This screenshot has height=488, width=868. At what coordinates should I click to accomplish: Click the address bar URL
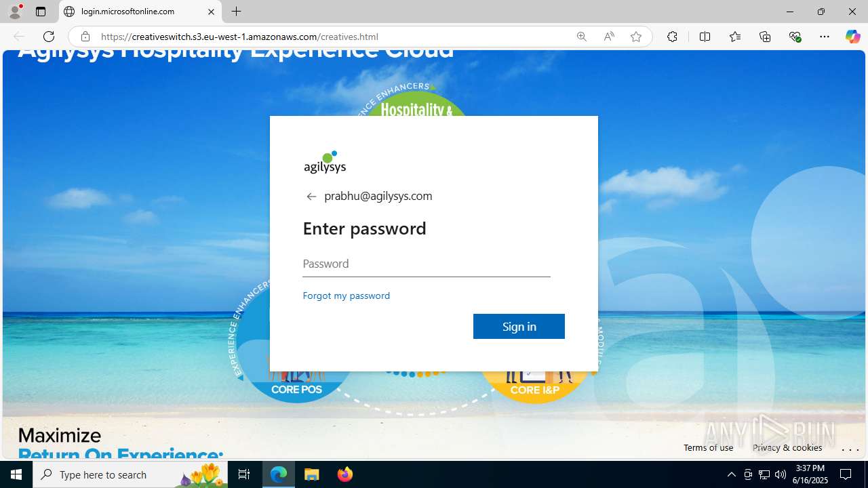click(239, 37)
